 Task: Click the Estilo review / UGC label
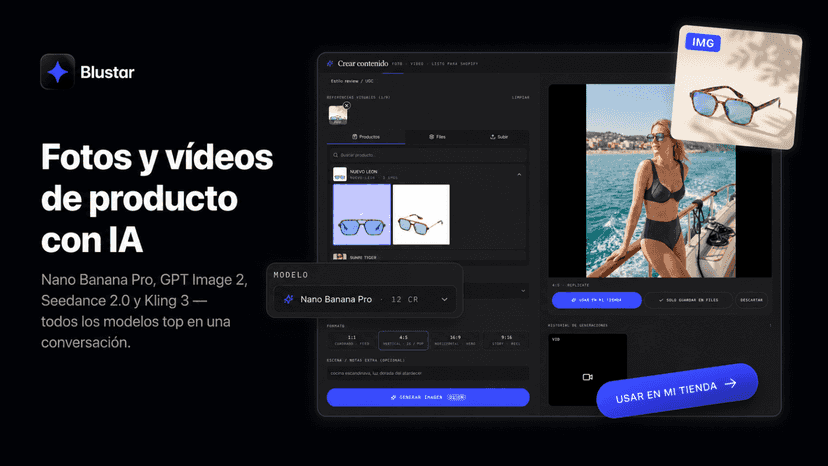tap(352, 81)
